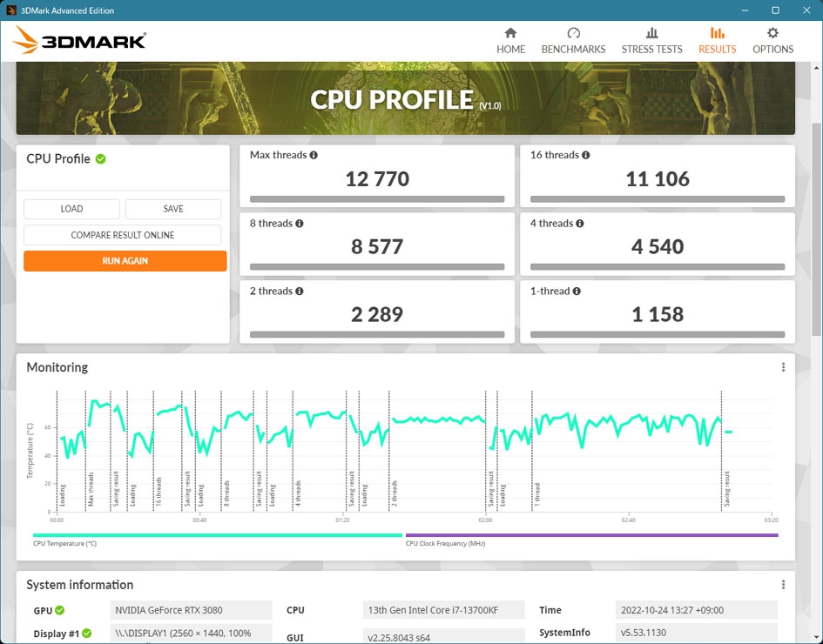Click the 2 threads marker in chart

[395, 493]
